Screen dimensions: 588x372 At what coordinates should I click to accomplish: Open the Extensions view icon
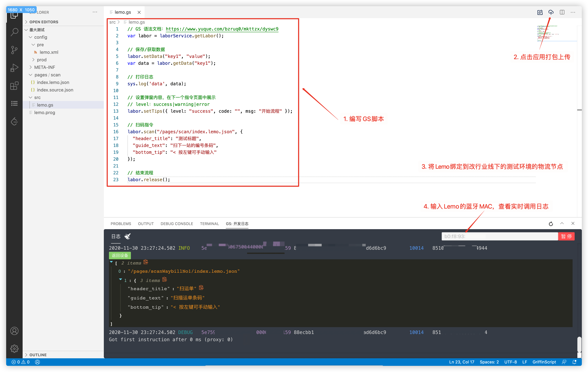14,86
